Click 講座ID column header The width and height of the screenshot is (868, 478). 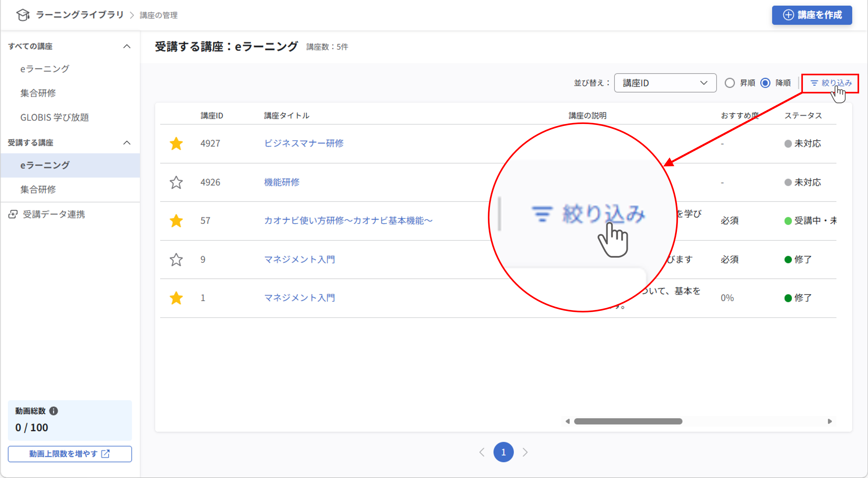pyautogui.click(x=212, y=116)
